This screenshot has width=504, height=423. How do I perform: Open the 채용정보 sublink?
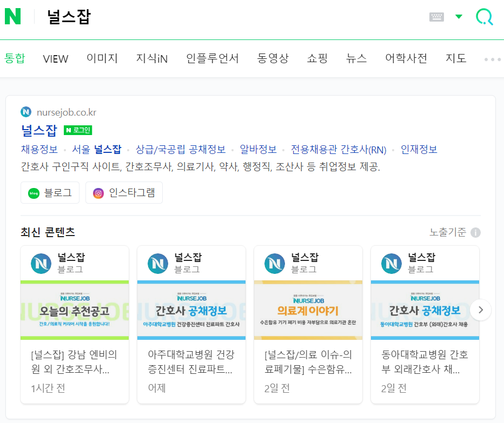[x=39, y=149]
